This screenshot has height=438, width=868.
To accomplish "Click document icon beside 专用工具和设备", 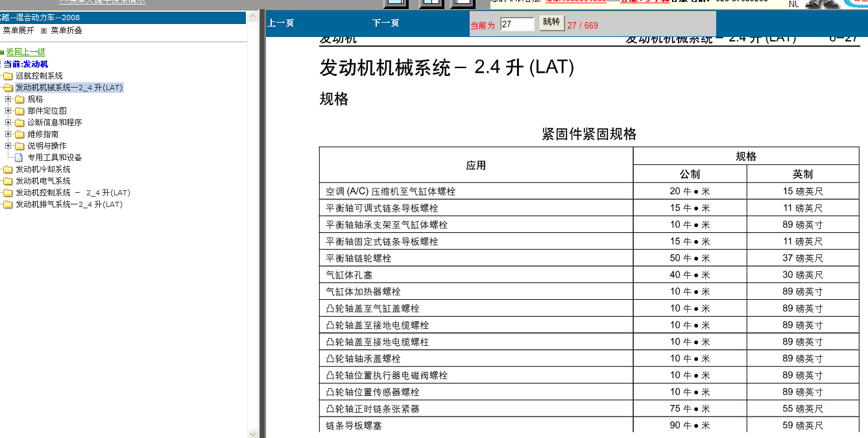I will click(x=19, y=158).
